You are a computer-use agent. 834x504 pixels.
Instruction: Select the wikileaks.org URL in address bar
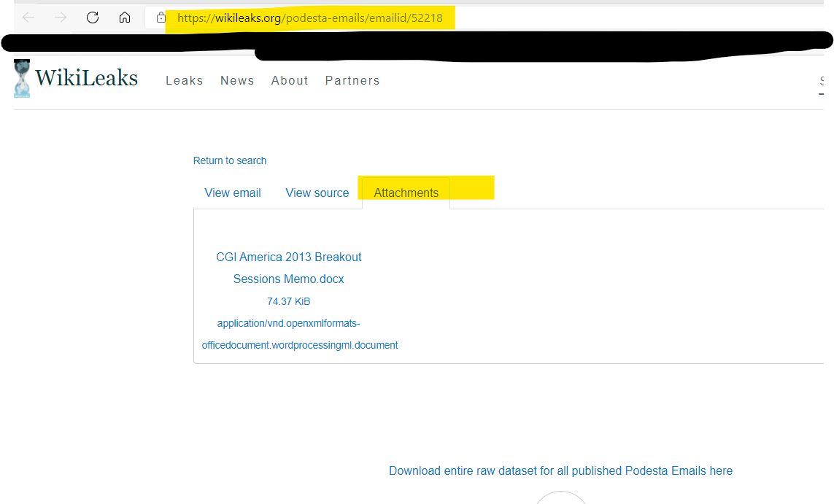[310, 18]
